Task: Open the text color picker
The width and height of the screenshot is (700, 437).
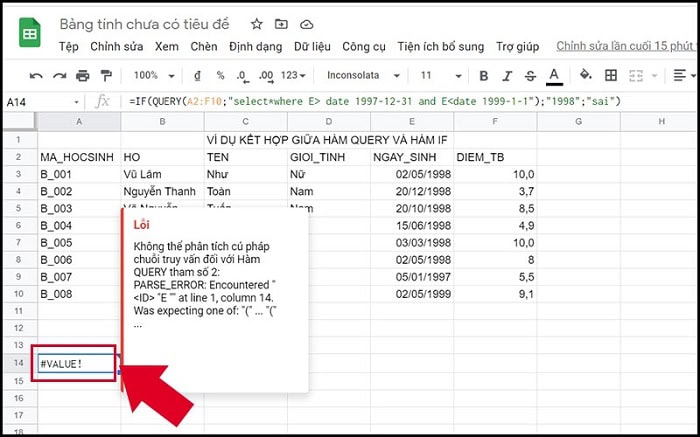Action: 556,76
